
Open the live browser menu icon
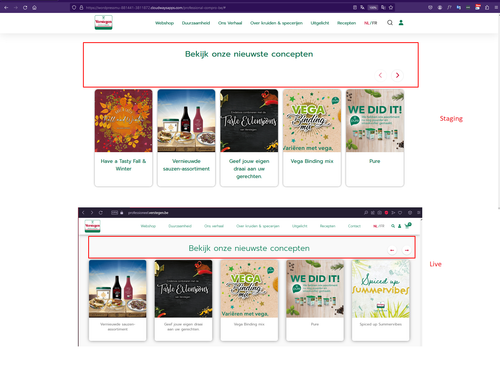(x=419, y=213)
